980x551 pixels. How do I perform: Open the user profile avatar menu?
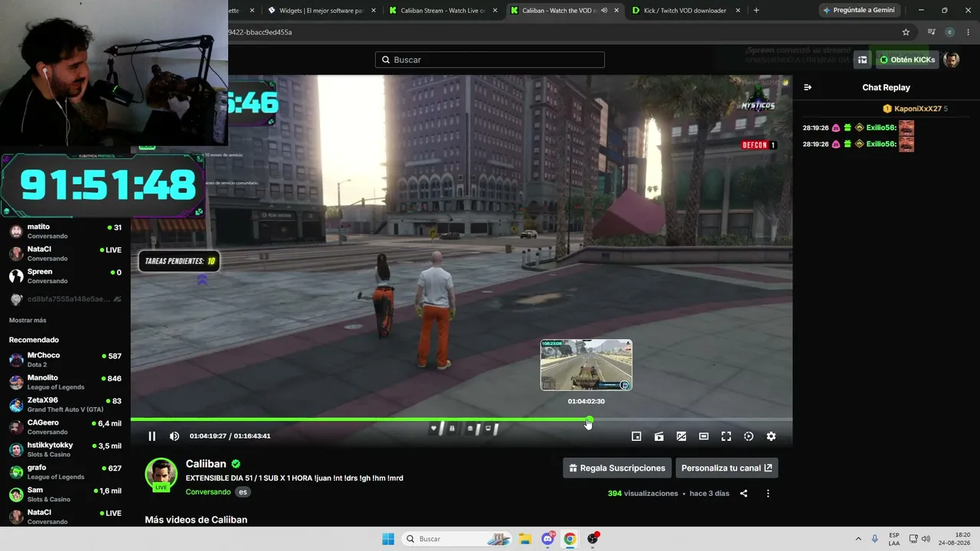point(952,60)
